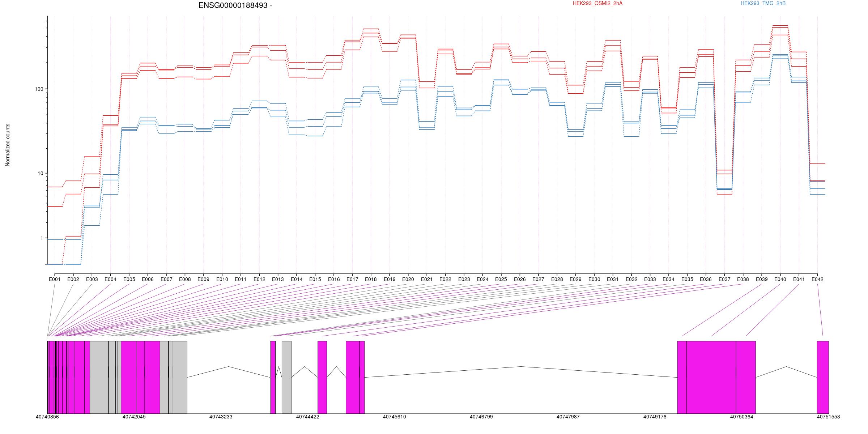The height and width of the screenshot is (434, 868).
Task: Select exon label E035
Action: pyautogui.click(x=687, y=279)
